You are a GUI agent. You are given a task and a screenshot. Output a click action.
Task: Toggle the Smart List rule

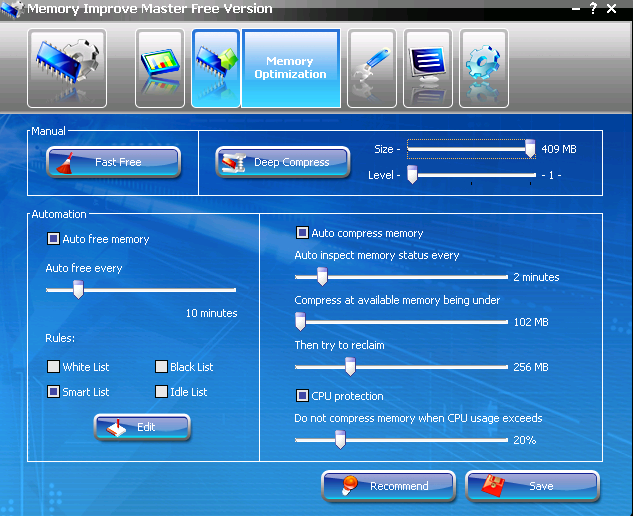(53, 392)
